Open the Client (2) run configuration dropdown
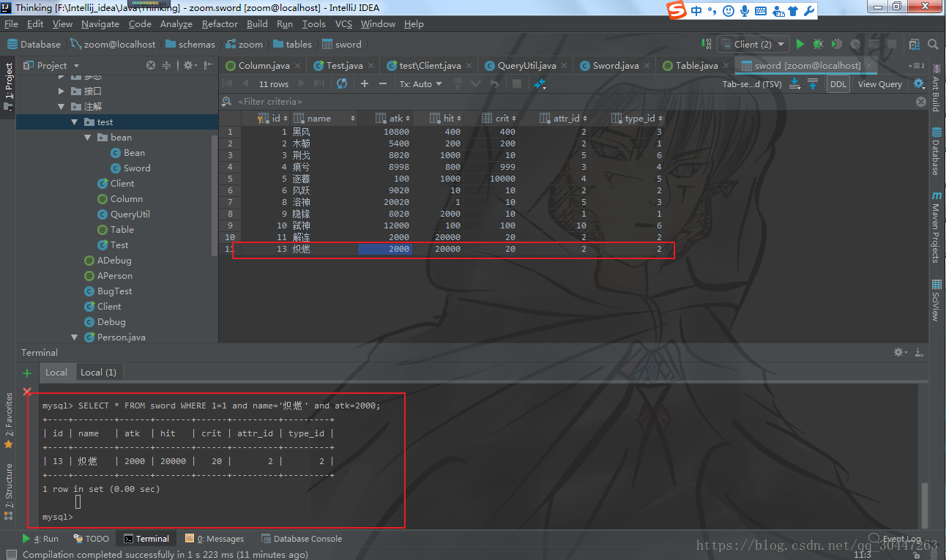This screenshot has height=560, width=946. pyautogui.click(x=753, y=44)
